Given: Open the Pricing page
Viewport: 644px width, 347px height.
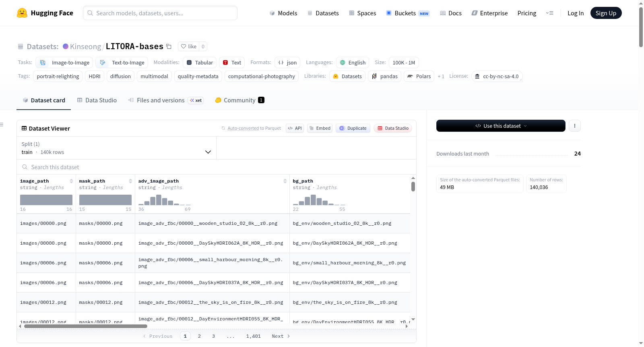Looking at the screenshot, I should 527,13.
